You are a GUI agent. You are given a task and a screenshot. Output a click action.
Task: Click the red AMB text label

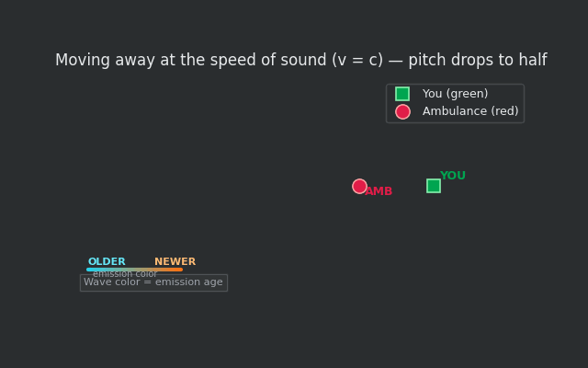click(379, 191)
